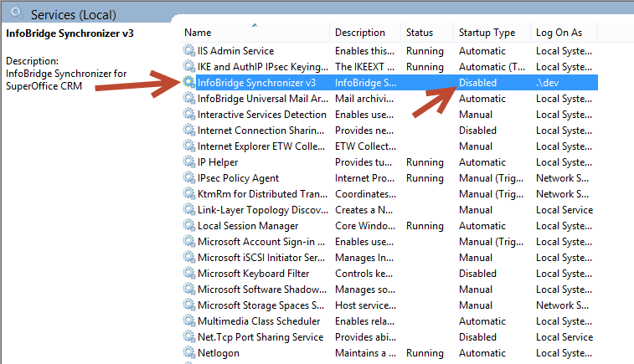Select Net.Tcp Port Sharing Service entry
Screen dimensions: 634x364
point(389,337)
